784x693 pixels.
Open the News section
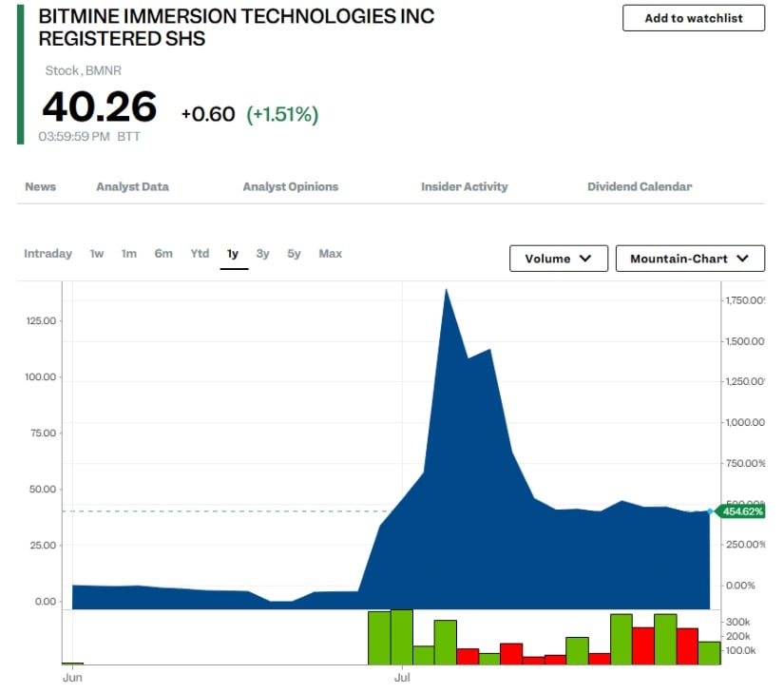(x=40, y=187)
